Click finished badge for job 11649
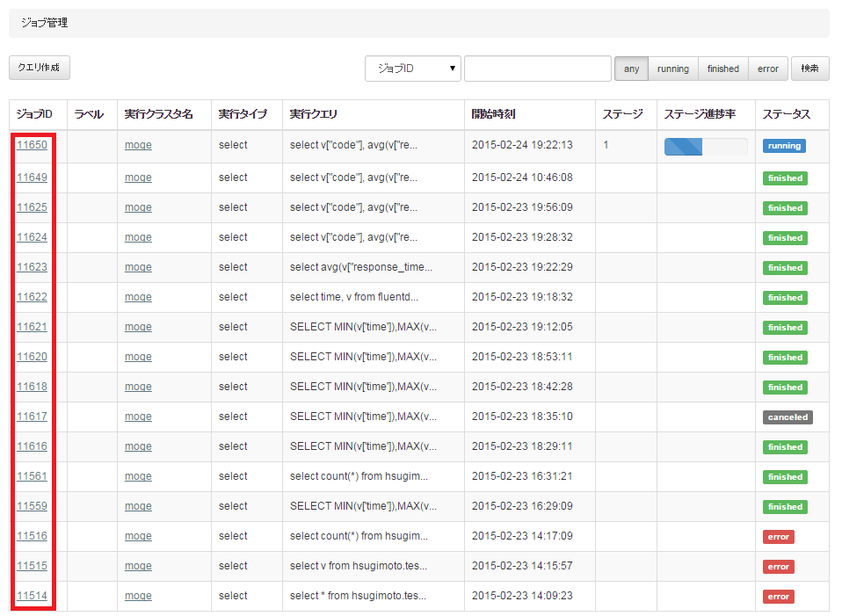 click(x=785, y=178)
